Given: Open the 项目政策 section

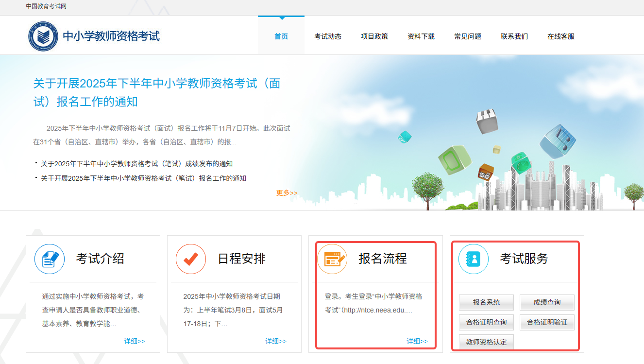Looking at the screenshot, I should pyautogui.click(x=374, y=36).
